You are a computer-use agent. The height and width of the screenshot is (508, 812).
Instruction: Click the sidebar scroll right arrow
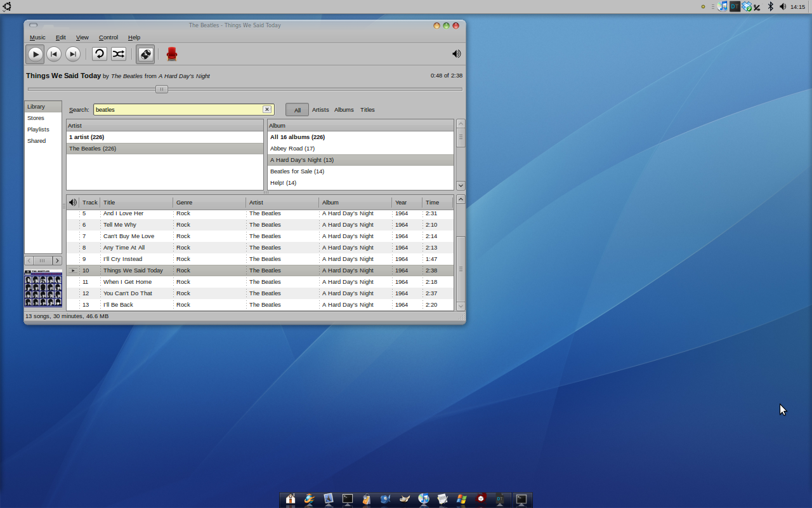point(57,260)
